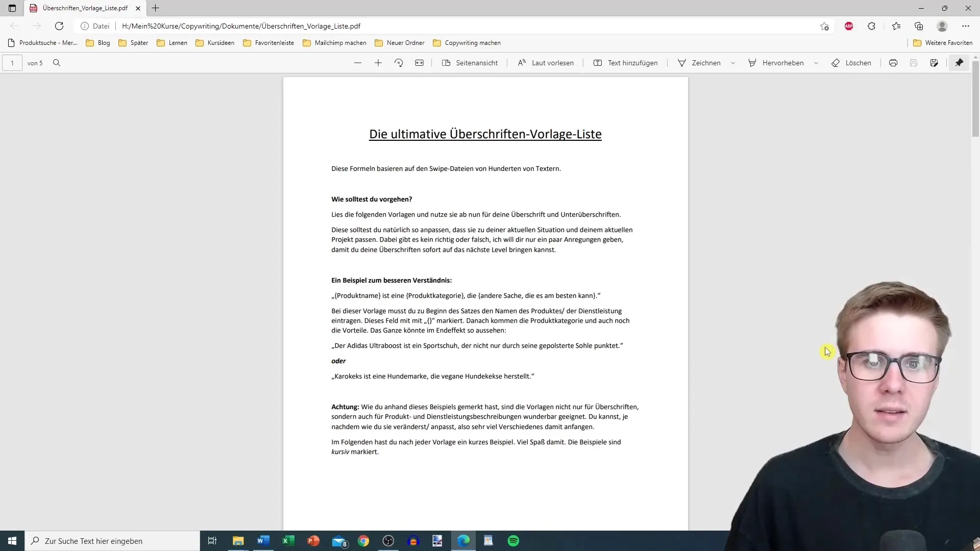Open the Neuer Ordner bookmark folder
Screen dimensions: 980x551
[x=399, y=43]
